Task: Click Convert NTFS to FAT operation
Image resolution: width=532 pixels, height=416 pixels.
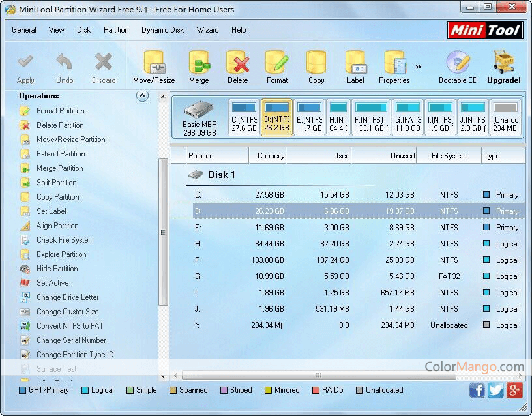Action: (70, 326)
